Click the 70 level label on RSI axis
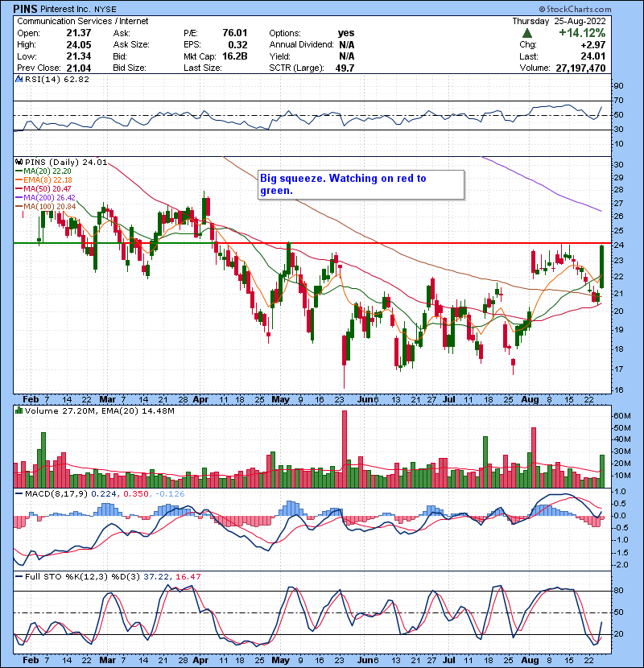Viewport: 644px width, 668px height. tap(618, 101)
